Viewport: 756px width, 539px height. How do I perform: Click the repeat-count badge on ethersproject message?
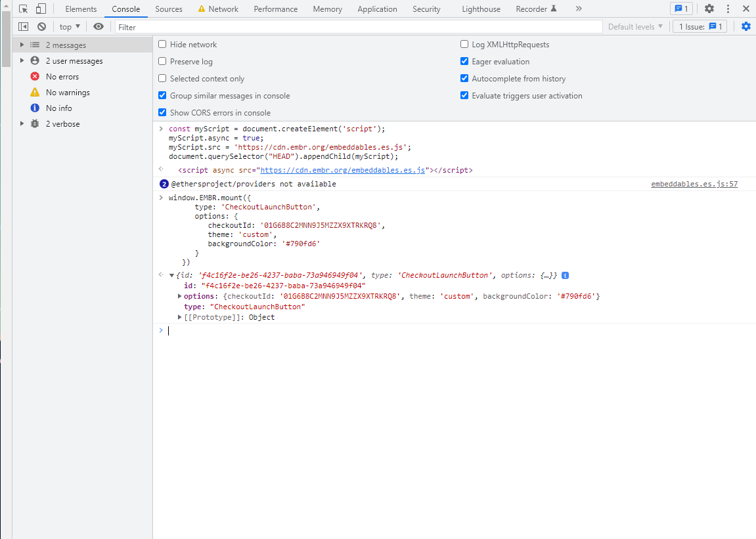164,184
